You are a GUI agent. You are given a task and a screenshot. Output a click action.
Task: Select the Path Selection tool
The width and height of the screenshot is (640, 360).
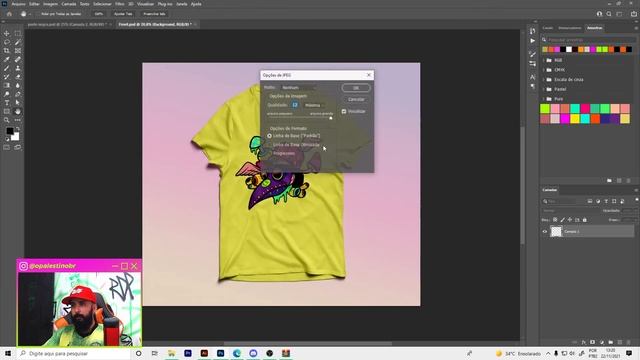tap(18, 103)
